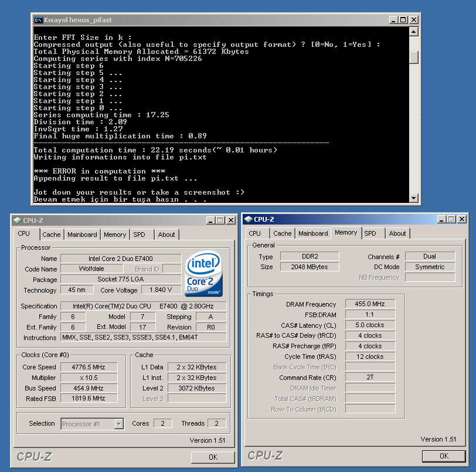Click the Core Speed value 4776.5 MHz

[89, 367]
